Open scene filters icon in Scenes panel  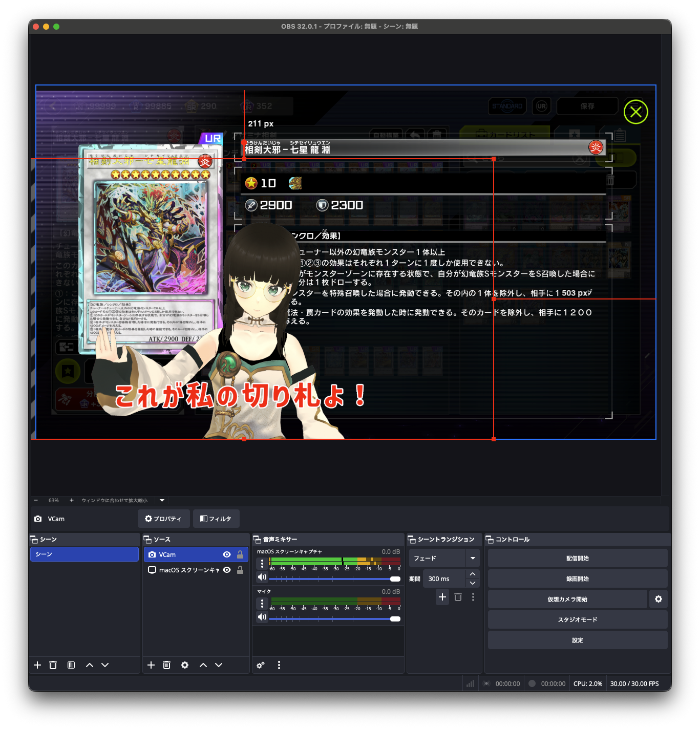coord(71,665)
